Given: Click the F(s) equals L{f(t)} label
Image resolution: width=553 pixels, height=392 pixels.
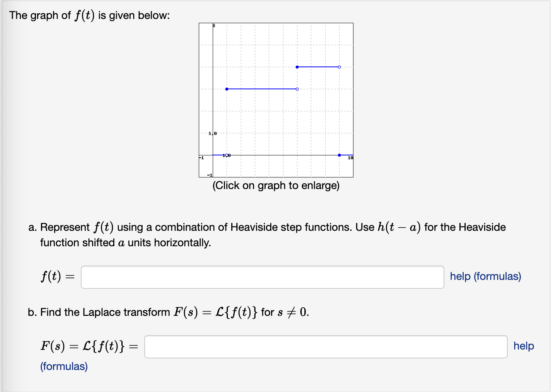Looking at the screenshot, I should [88, 346].
